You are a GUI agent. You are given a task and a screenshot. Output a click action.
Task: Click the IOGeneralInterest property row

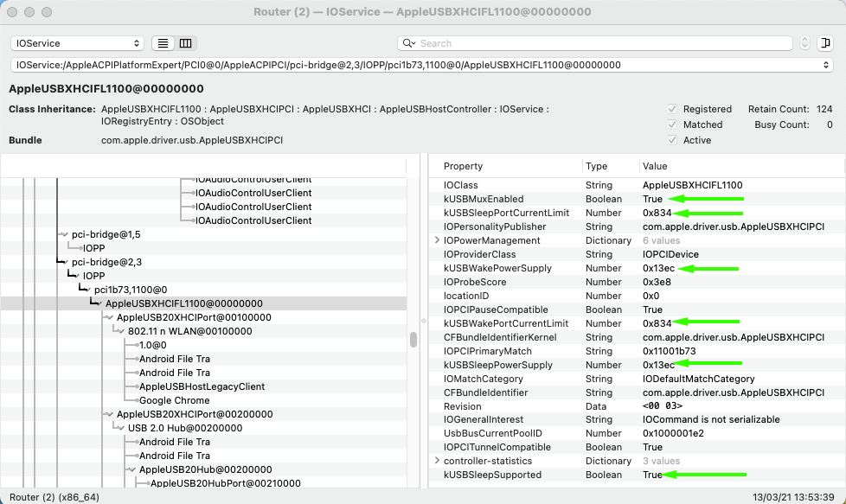coord(637,419)
